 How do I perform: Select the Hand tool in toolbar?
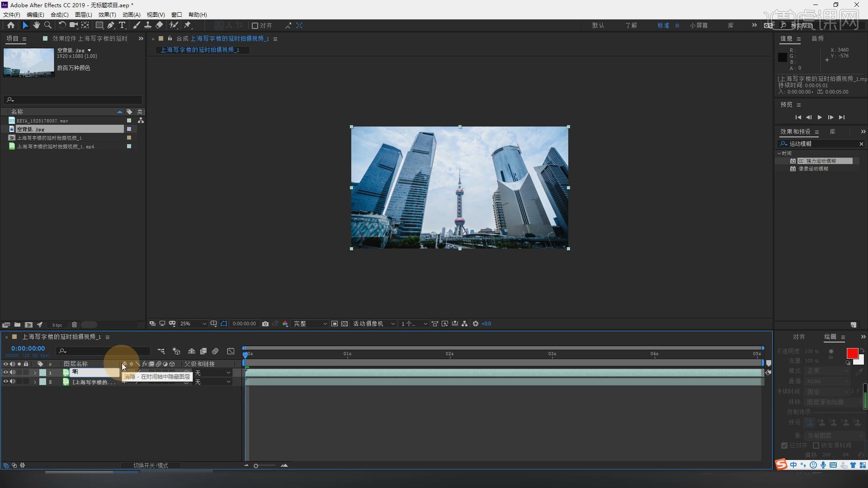click(36, 25)
